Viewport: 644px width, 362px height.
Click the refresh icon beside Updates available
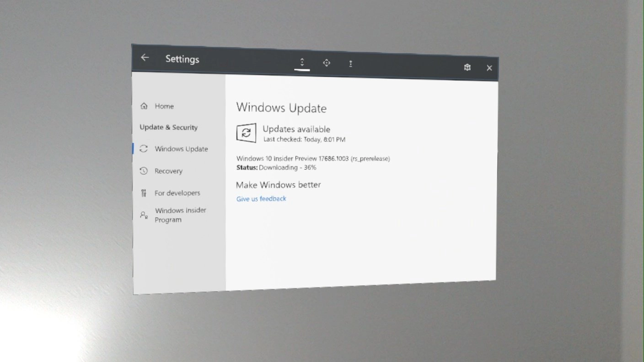click(246, 133)
